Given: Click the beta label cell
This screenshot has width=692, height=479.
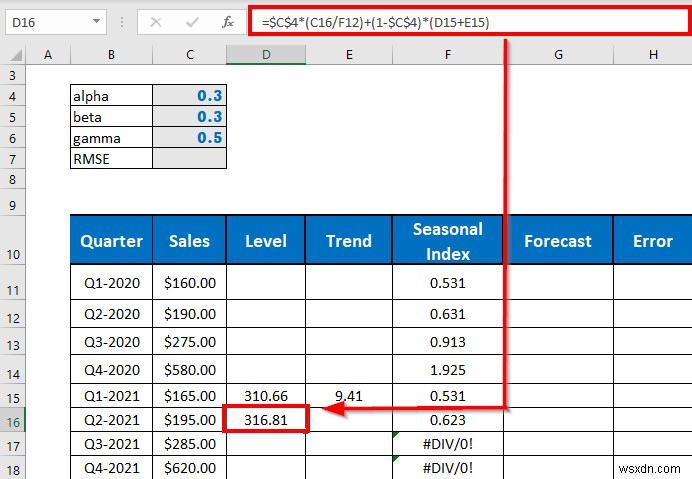Looking at the screenshot, I should point(111,117).
